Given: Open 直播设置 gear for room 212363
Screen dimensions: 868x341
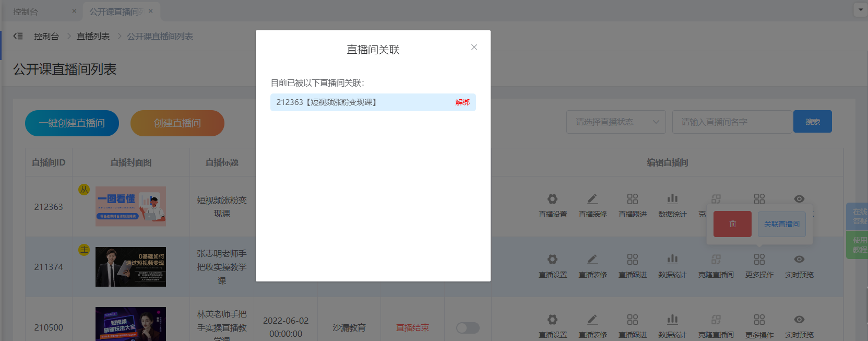Looking at the screenshot, I should click(552, 199).
